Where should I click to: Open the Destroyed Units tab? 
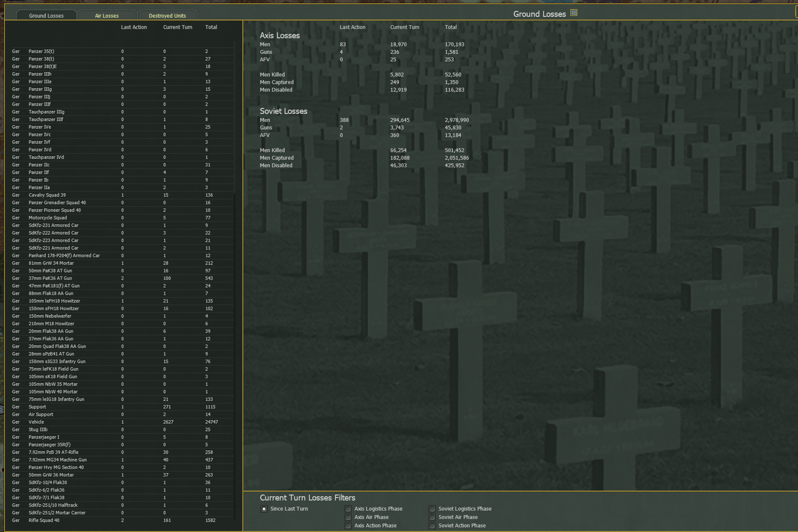click(167, 16)
